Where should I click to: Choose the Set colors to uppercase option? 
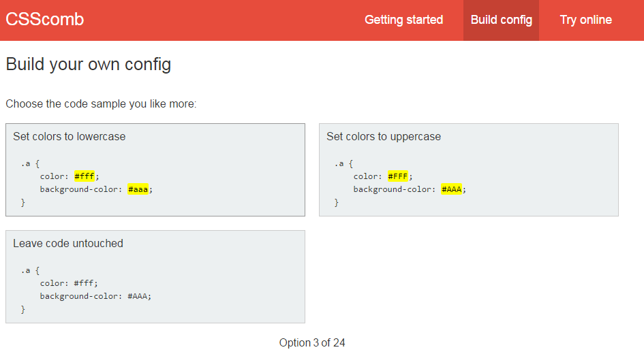pyautogui.click(x=469, y=170)
